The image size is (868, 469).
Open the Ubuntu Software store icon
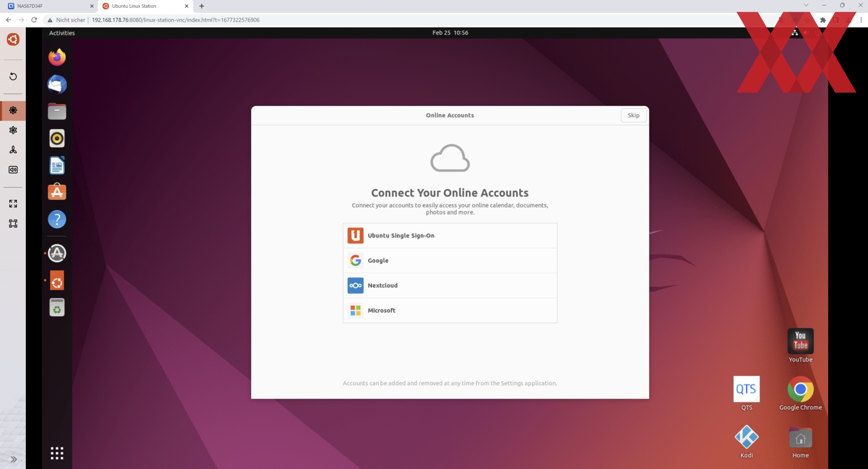[x=57, y=192]
